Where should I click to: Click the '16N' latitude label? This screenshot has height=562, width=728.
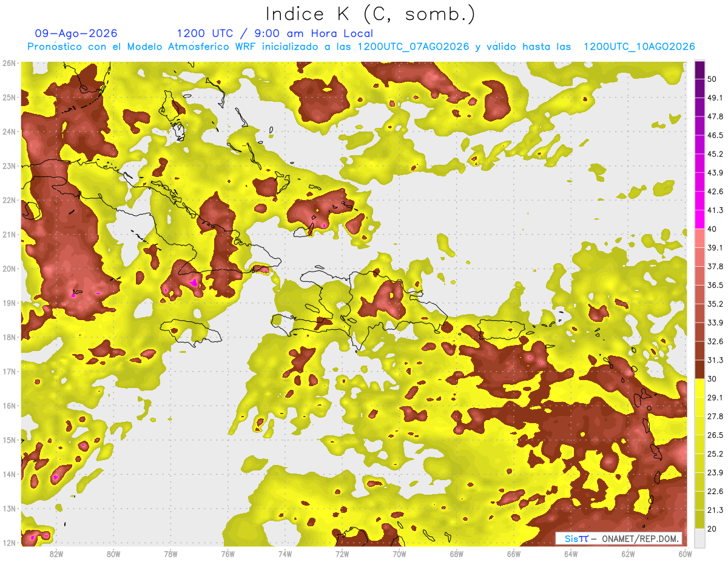(x=9, y=406)
